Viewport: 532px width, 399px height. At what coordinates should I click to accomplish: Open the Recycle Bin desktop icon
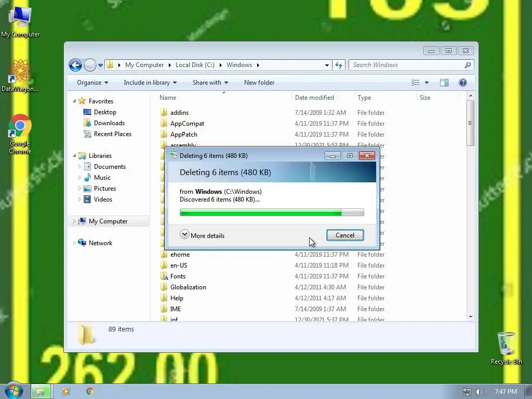[506, 348]
